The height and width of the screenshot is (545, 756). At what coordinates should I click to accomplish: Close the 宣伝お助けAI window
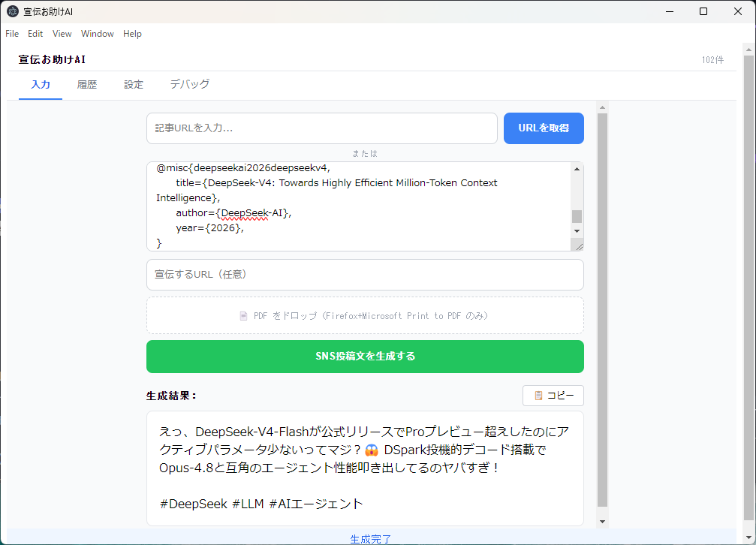coord(738,11)
